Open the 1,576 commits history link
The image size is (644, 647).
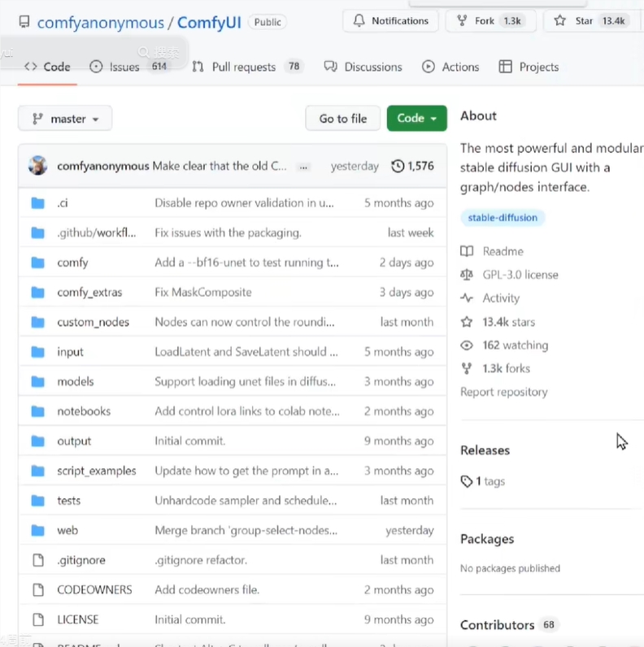[x=412, y=166]
